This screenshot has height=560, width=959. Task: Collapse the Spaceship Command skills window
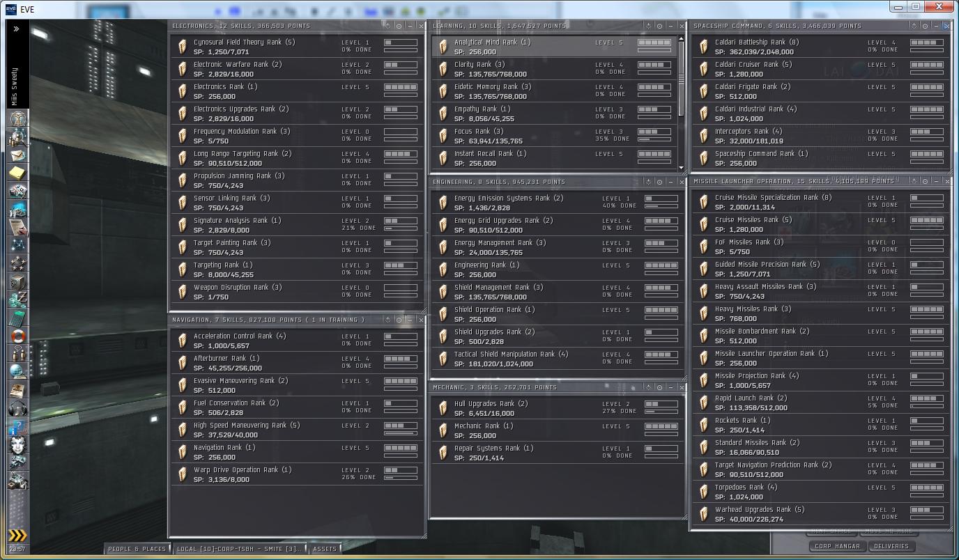click(936, 26)
